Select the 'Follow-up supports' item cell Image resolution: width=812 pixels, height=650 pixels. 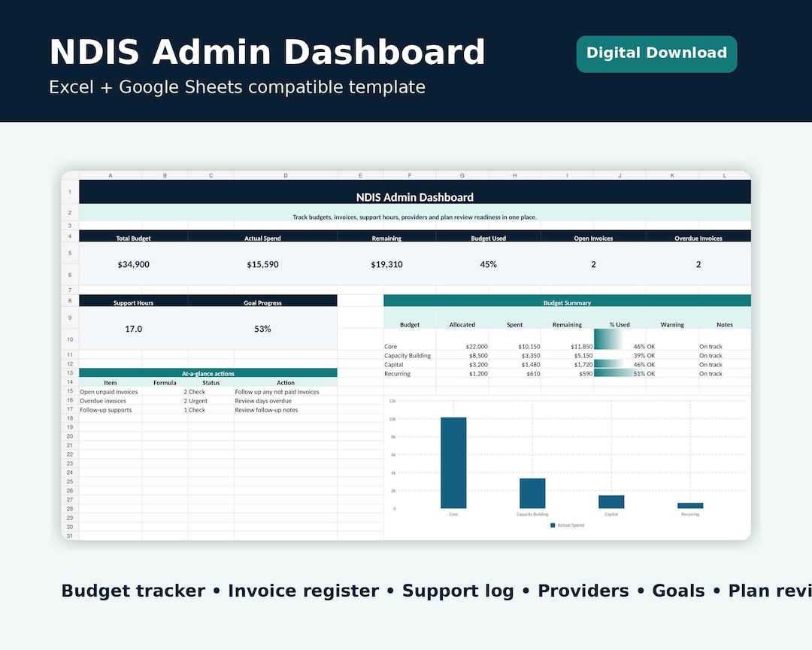tap(111, 409)
